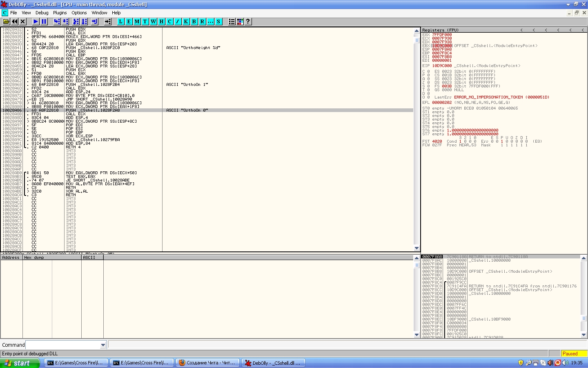Click the Open file toolbar icon

[6, 22]
